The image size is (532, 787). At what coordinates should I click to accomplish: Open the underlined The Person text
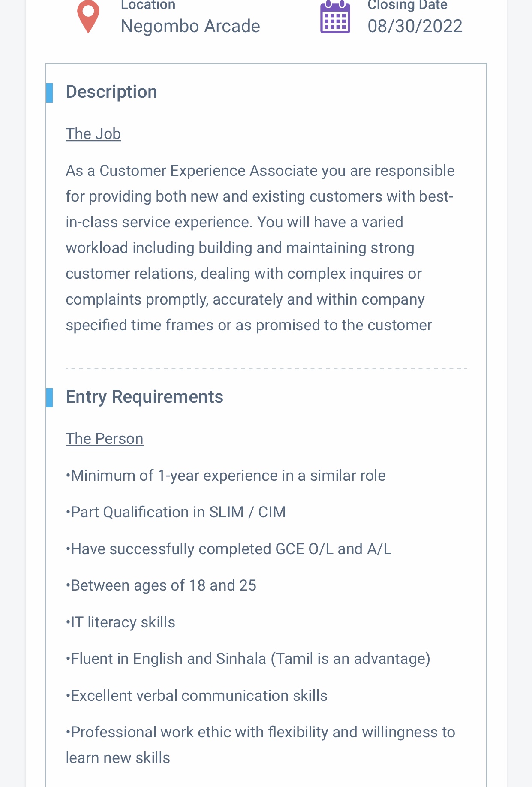105,439
